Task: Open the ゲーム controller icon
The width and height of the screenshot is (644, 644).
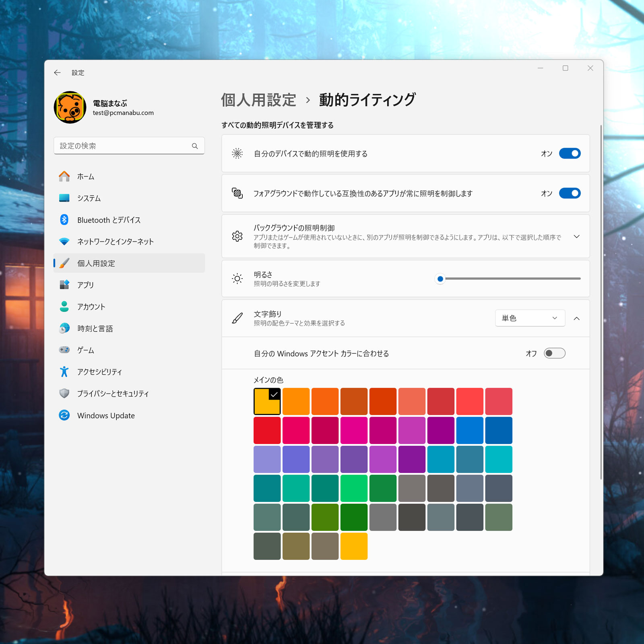Action: (x=65, y=350)
